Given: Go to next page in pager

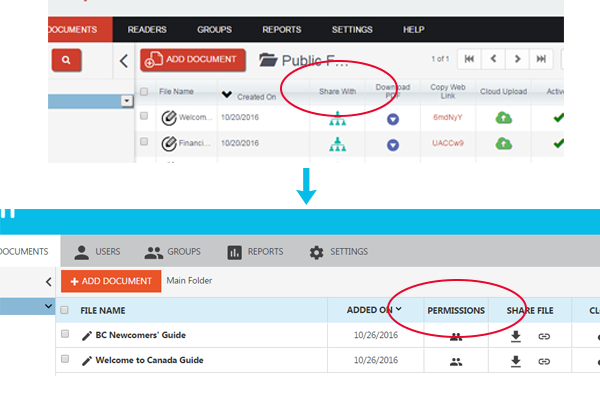Looking at the screenshot, I should pyautogui.click(x=517, y=59).
